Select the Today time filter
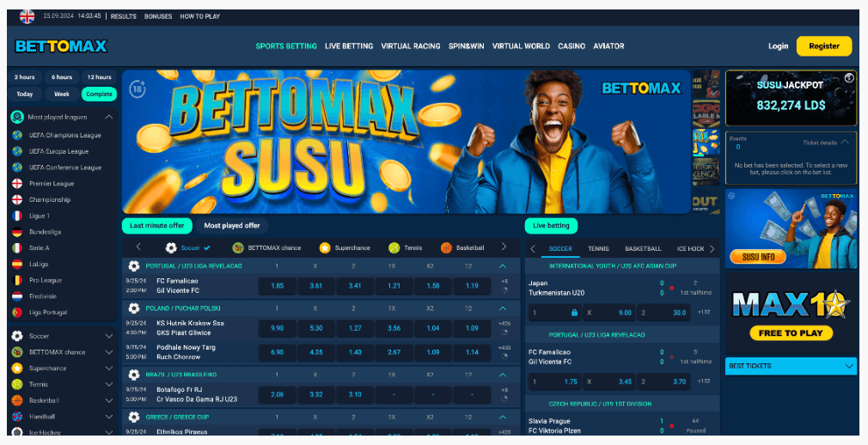The height and width of the screenshot is (445, 868). coord(24,94)
